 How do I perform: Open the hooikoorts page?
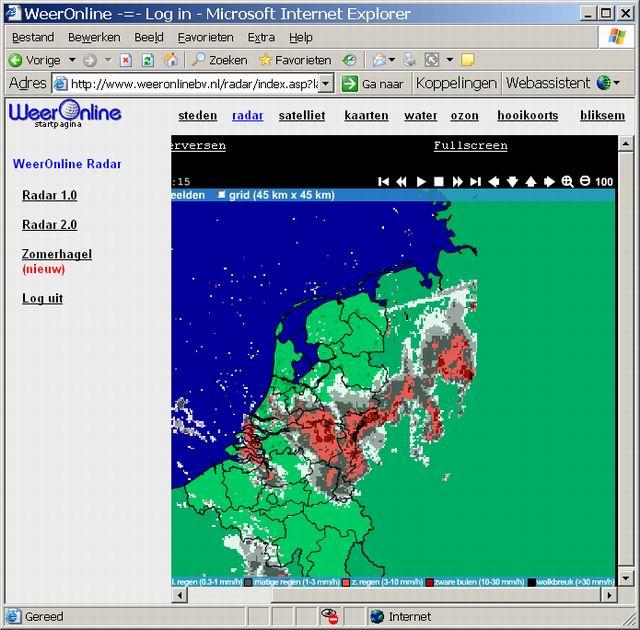pyautogui.click(x=528, y=115)
